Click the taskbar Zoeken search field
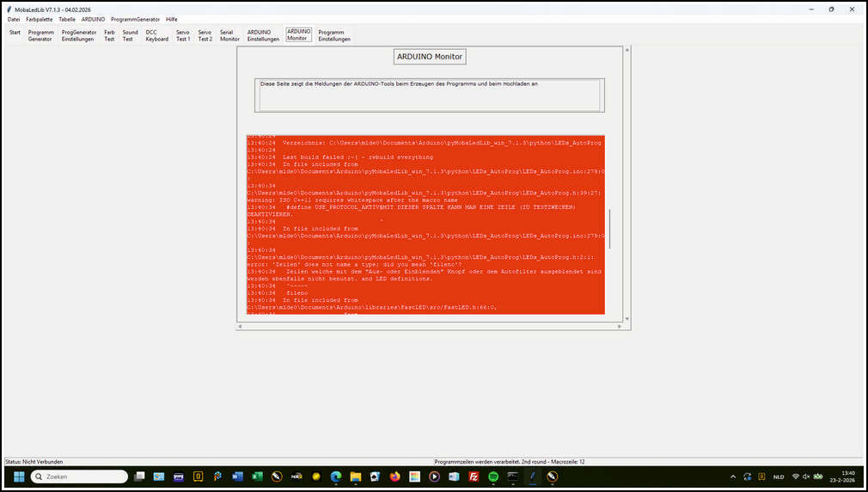868x492 pixels. pyautogui.click(x=79, y=476)
